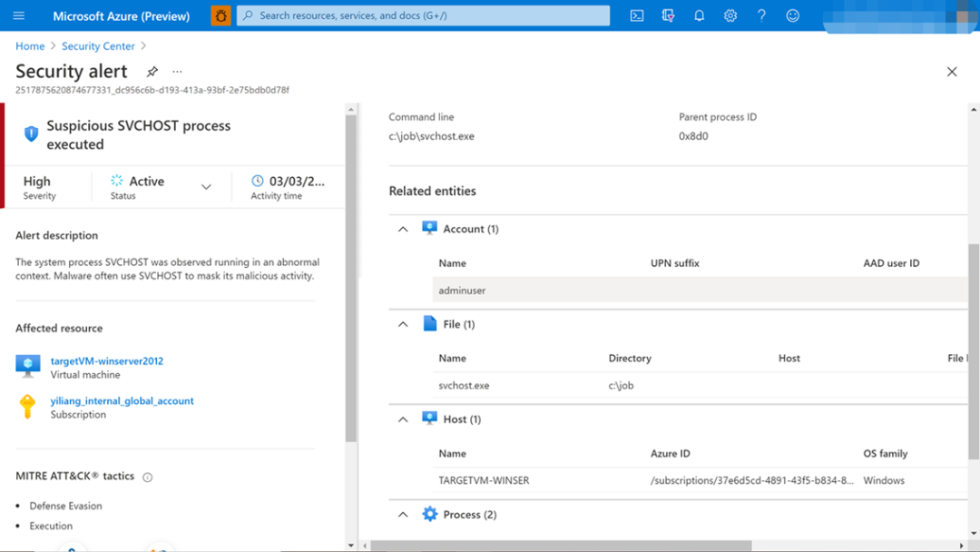
Task: Click the Account entity icon
Action: (x=429, y=228)
